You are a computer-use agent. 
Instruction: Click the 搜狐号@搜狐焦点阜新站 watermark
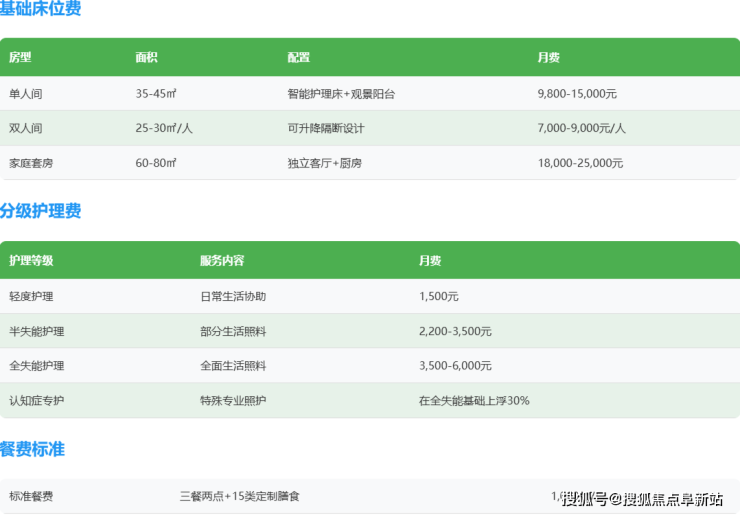642,499
